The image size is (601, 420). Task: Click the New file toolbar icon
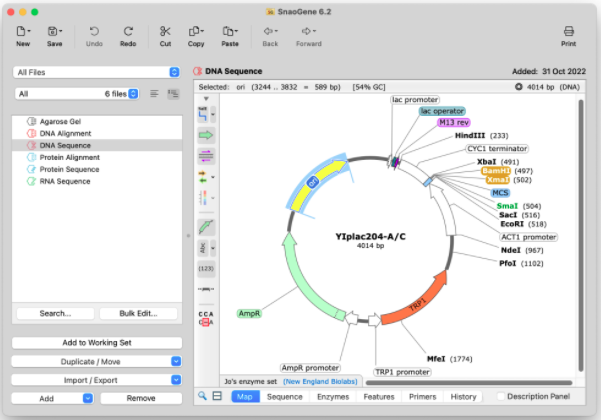pos(23,31)
